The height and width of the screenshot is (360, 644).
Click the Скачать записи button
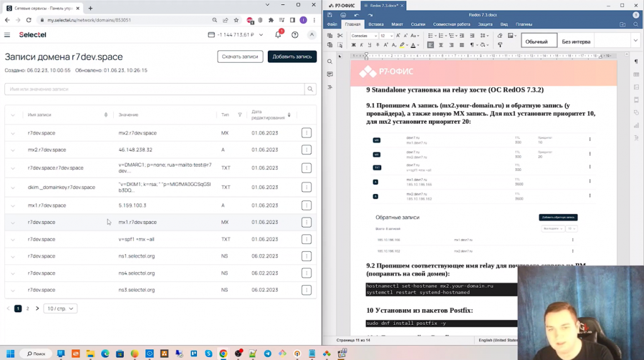240,57
